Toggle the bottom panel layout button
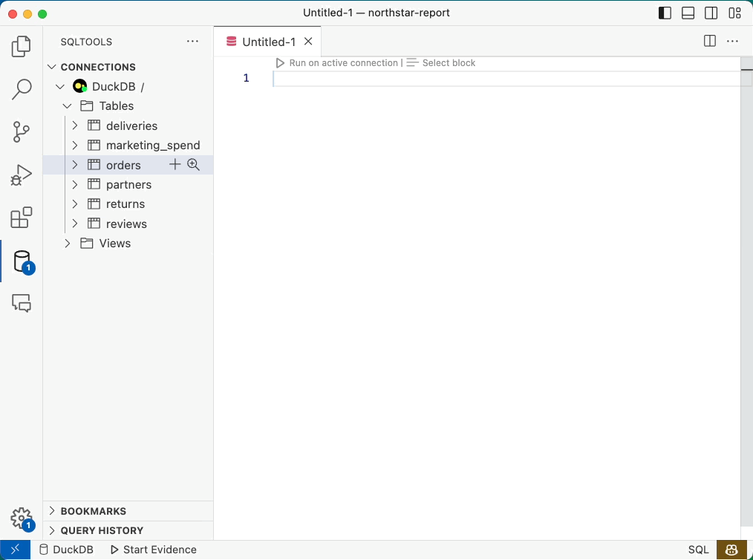This screenshot has width=753, height=560. tap(688, 13)
